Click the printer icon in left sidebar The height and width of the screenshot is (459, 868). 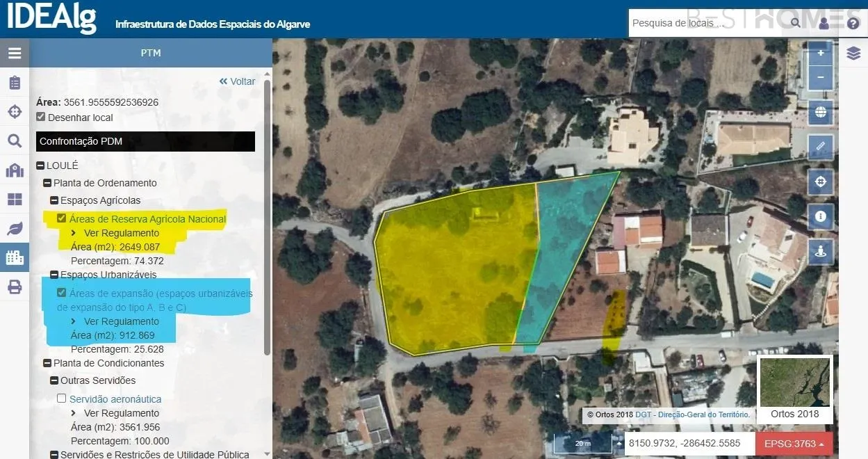pyautogui.click(x=15, y=287)
